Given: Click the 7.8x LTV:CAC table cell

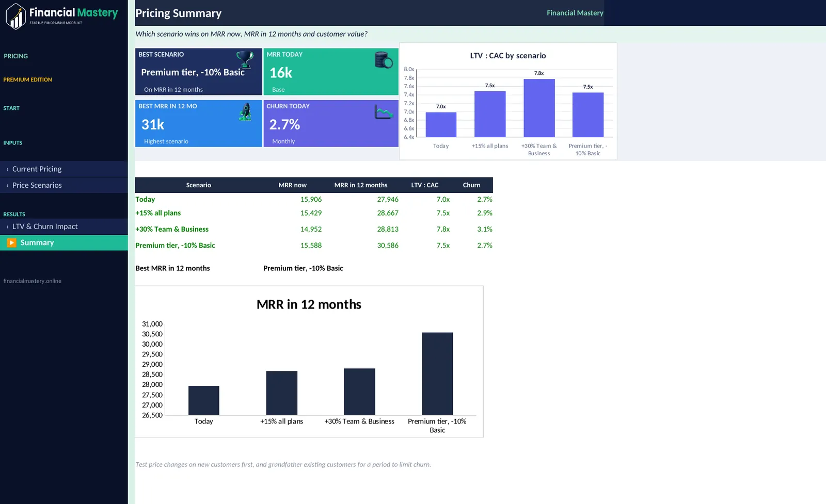Looking at the screenshot, I should pyautogui.click(x=443, y=230).
